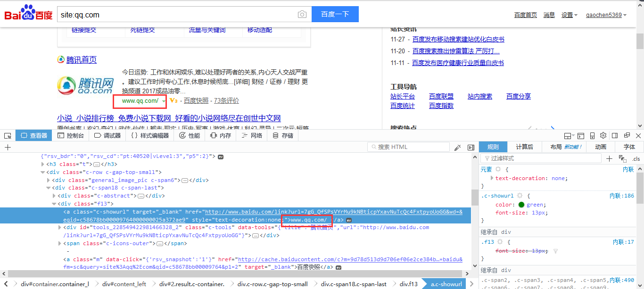The width and height of the screenshot is (644, 289).
Task: Click the filter icon beside overridden font-size
Action: 555,251
